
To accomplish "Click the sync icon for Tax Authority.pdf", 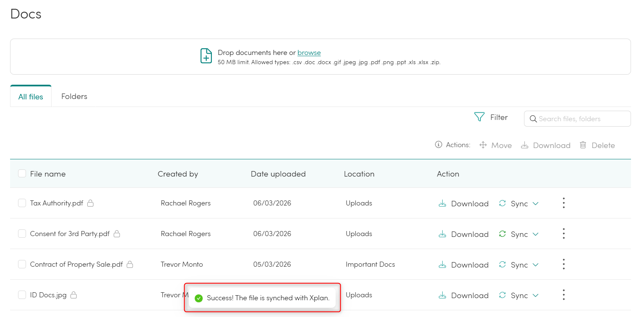I will (502, 203).
